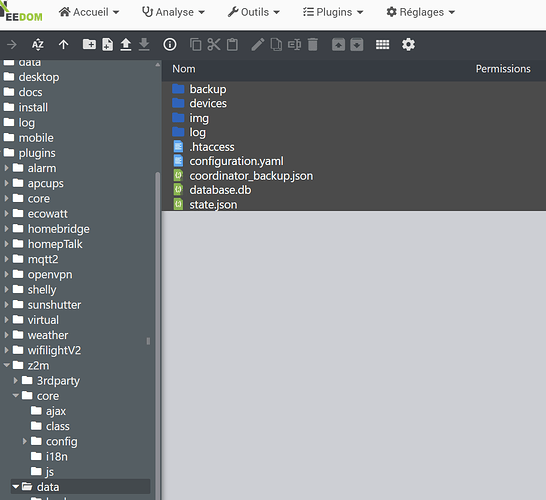The height and width of the screenshot is (500, 546).
Task: Open the devices folder in list
Action: 208,103
